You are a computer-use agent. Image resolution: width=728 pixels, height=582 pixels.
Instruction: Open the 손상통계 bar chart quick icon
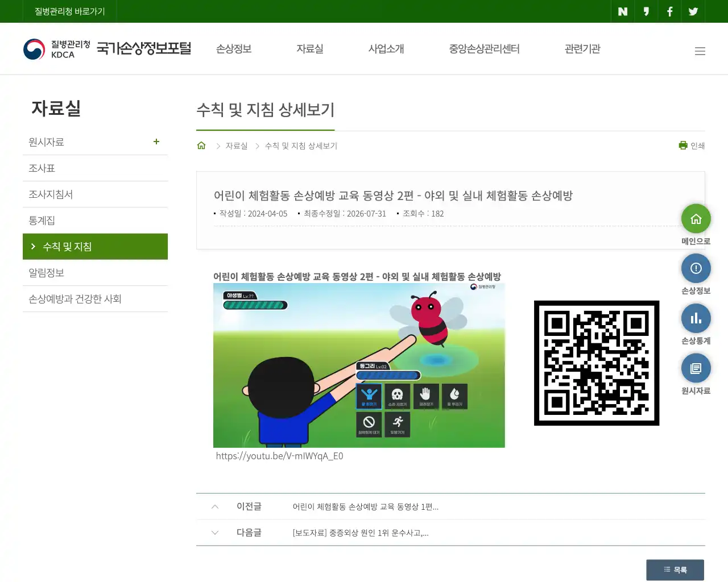[696, 318]
